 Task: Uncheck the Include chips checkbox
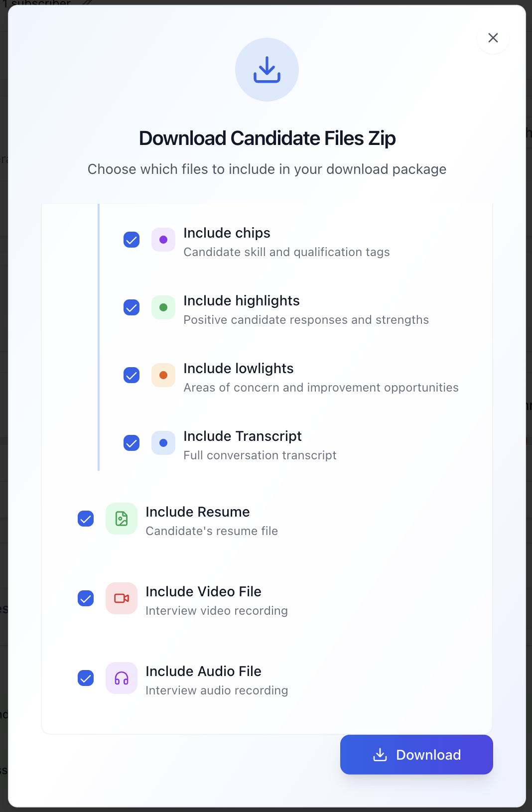tap(132, 240)
